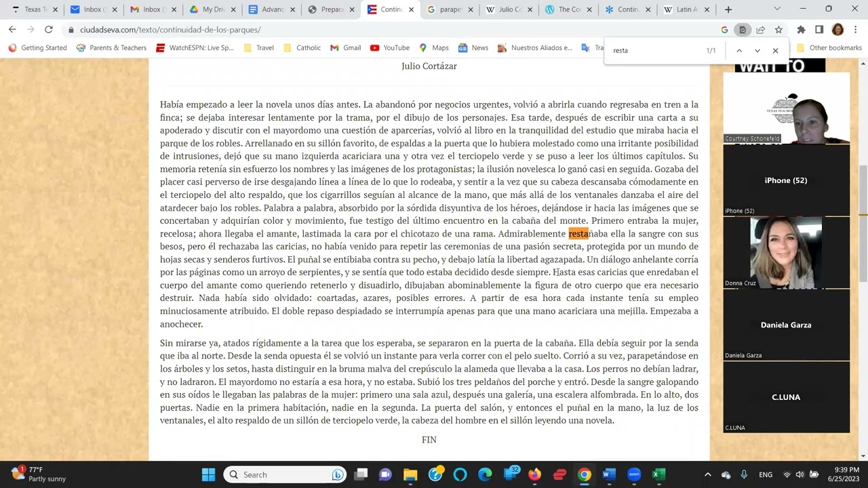
Task: Open Microsoft Edge from the taskbar
Action: 485,474
